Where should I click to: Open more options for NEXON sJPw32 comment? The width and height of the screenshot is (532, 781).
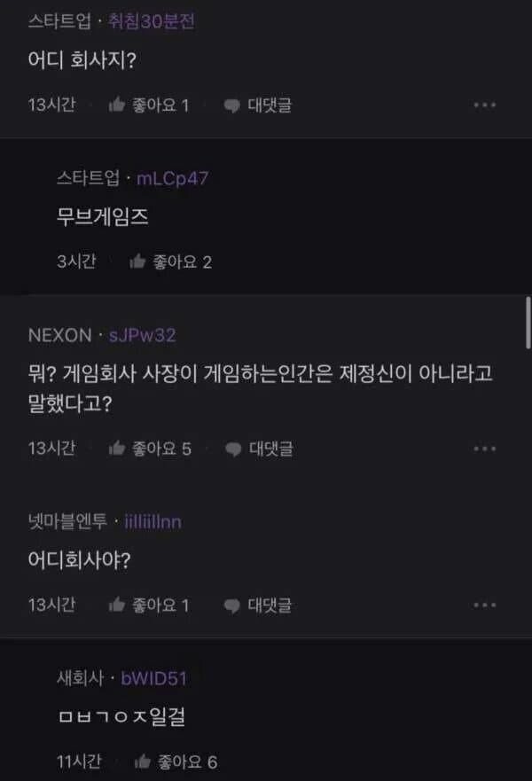pos(485,449)
